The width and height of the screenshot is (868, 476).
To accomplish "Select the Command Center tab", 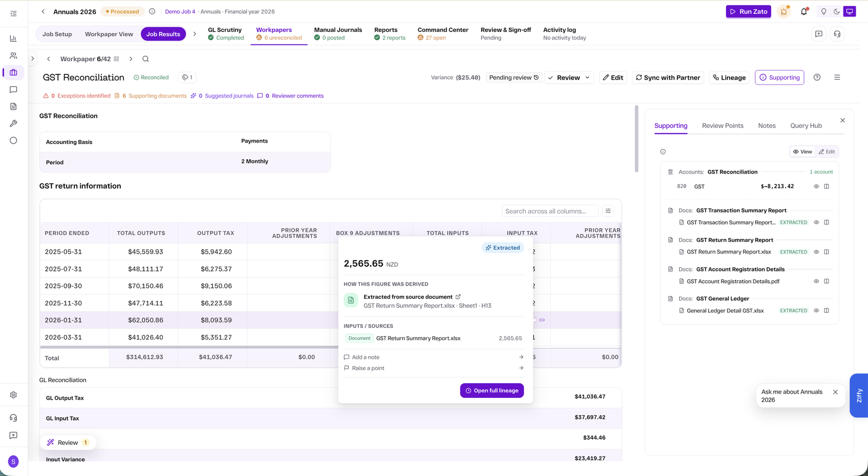I will point(443,34).
